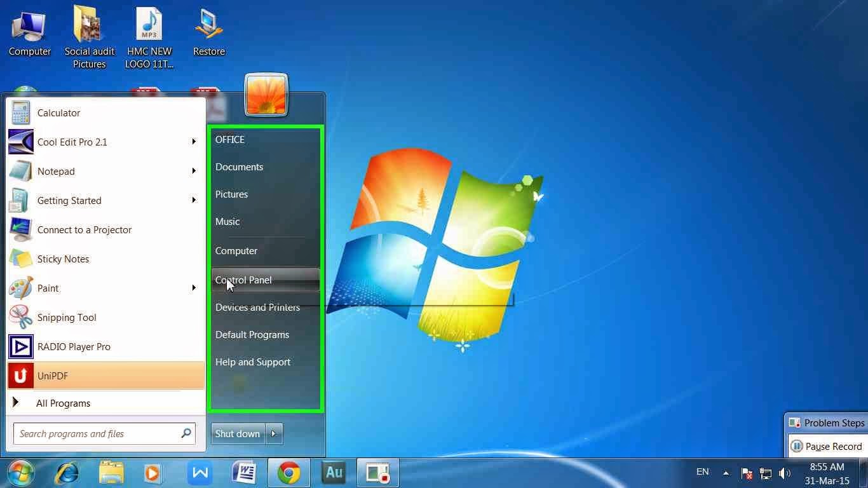Viewport: 868px width, 488px height.
Task: Show hidden tray icons arrow
Action: pos(726,473)
